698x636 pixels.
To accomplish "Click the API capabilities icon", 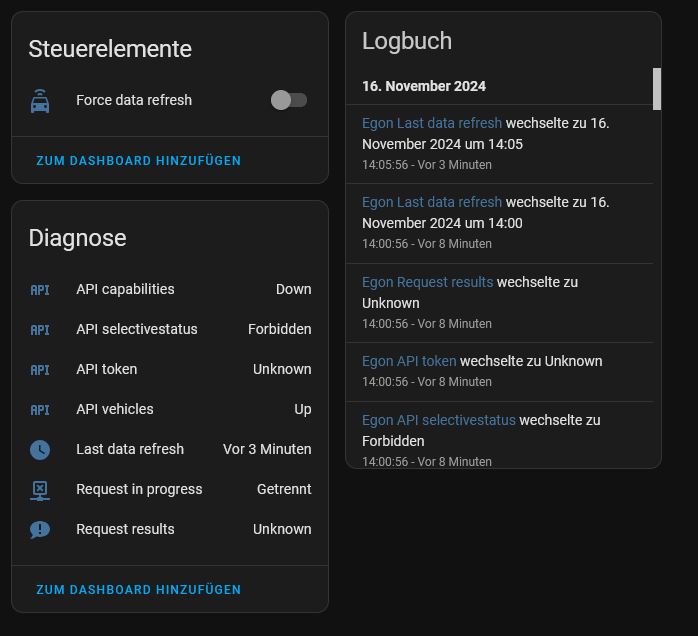I will (40, 290).
